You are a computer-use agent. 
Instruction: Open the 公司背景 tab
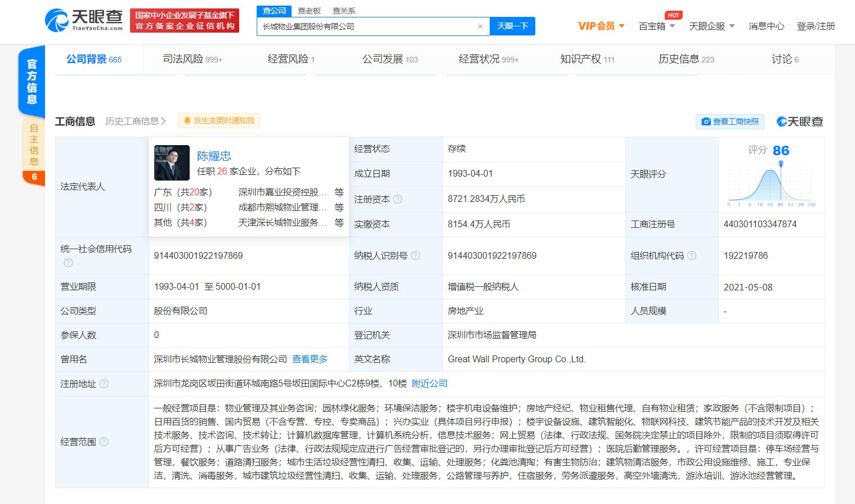[93, 59]
